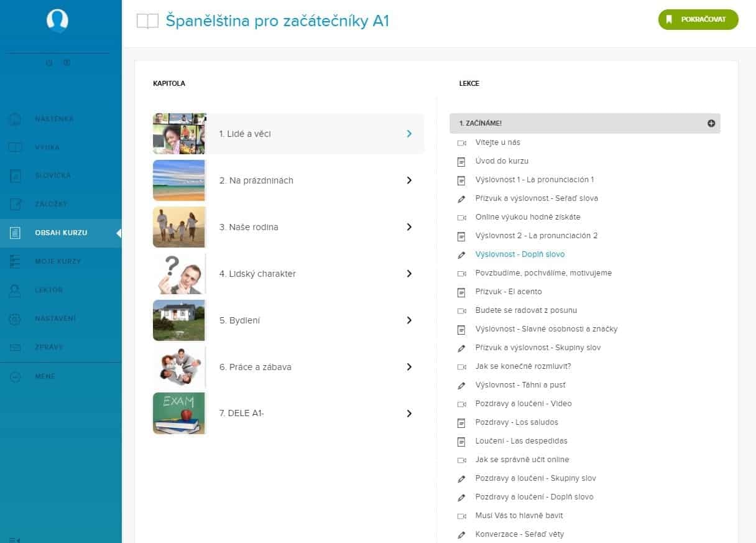Click the document icon beside Přízvuk - El acento
The image size is (756, 543).
461,292
